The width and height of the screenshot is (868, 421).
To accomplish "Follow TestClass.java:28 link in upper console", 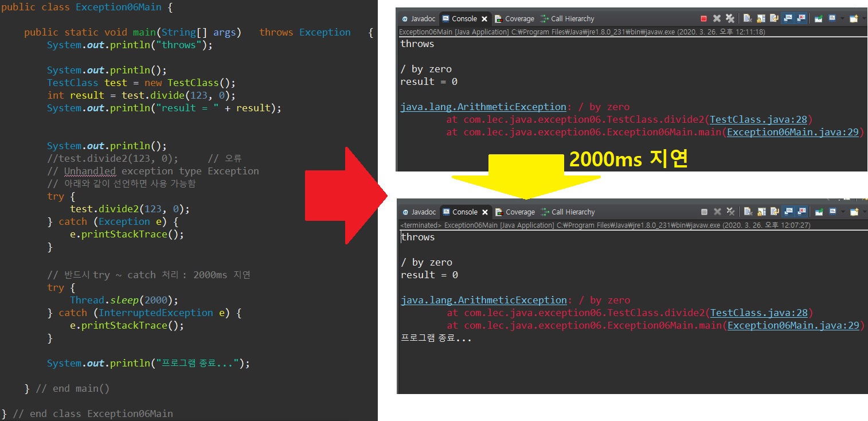I will click(758, 119).
